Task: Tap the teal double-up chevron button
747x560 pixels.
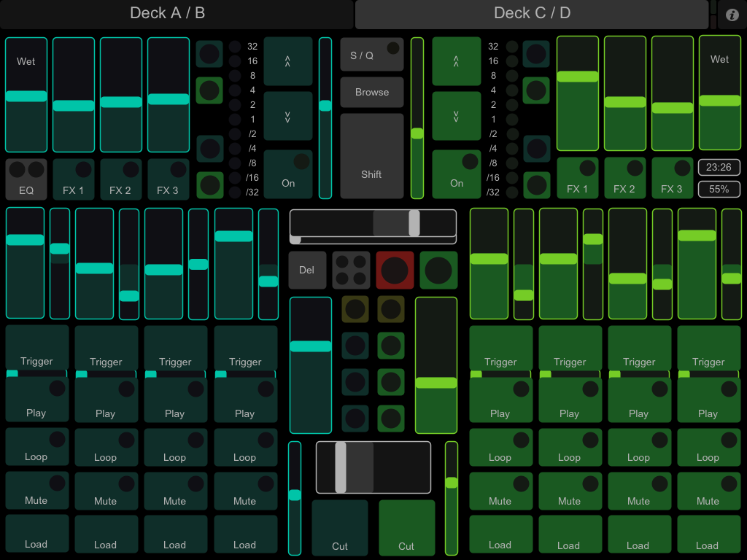Action: click(287, 62)
